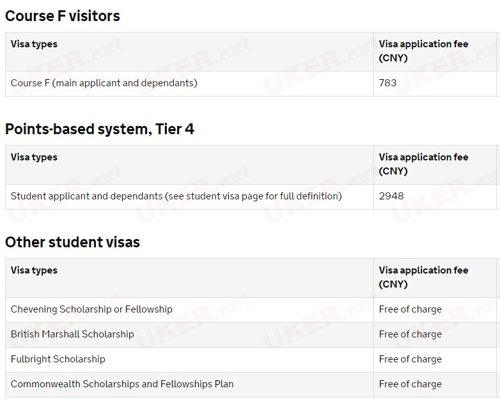Click the Course F visitors heading
This screenshot has height=402, width=500.
click(62, 16)
